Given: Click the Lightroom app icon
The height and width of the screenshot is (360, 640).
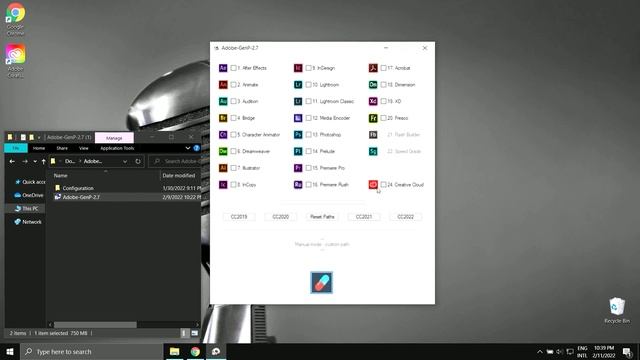Looking at the screenshot, I should (298, 84).
